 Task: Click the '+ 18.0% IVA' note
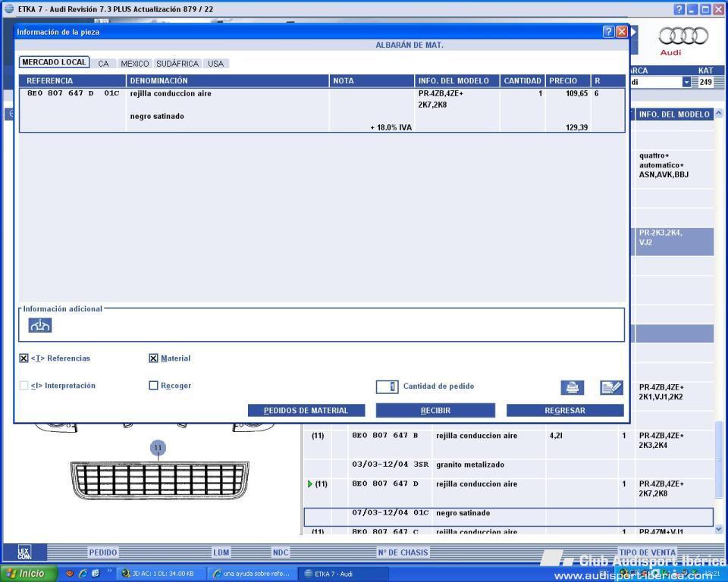[x=391, y=127]
